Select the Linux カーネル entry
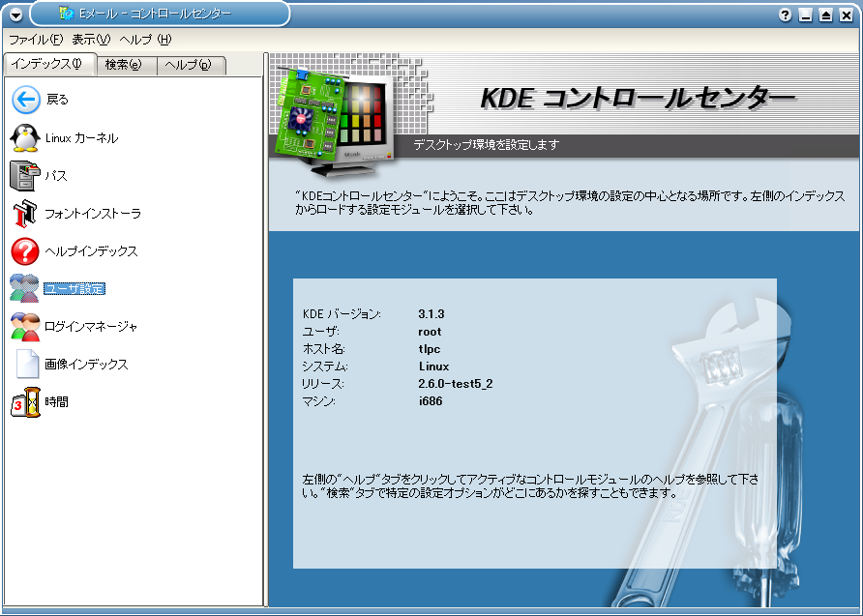The height and width of the screenshot is (616, 863). (81, 138)
